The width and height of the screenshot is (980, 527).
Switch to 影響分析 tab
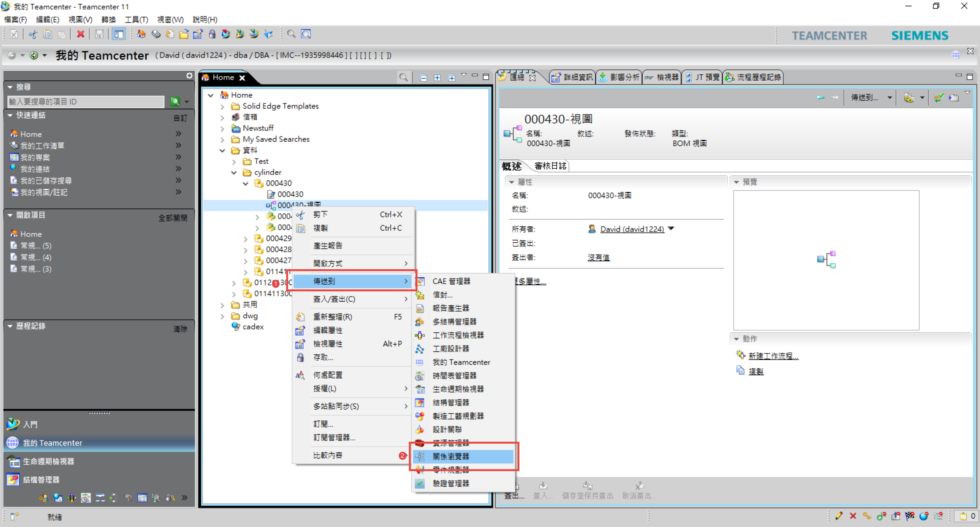[x=619, y=77]
